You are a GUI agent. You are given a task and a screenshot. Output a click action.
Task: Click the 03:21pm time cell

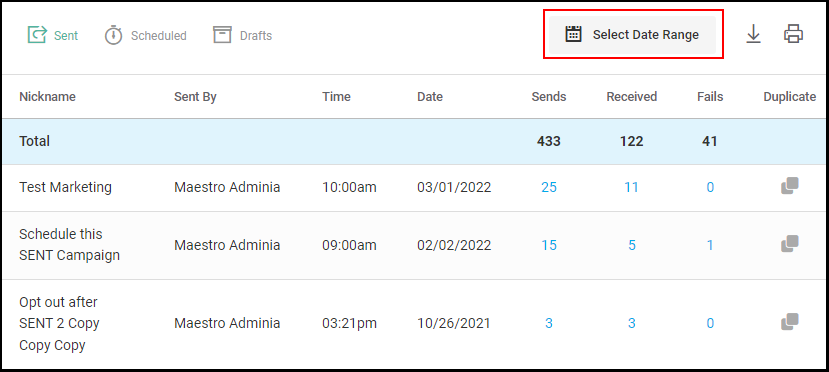(349, 323)
